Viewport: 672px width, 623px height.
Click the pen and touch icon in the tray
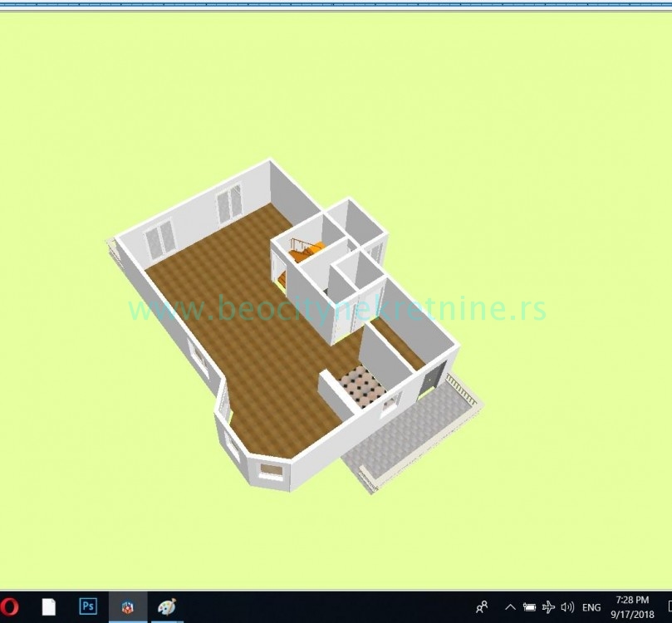pyautogui.click(x=547, y=607)
